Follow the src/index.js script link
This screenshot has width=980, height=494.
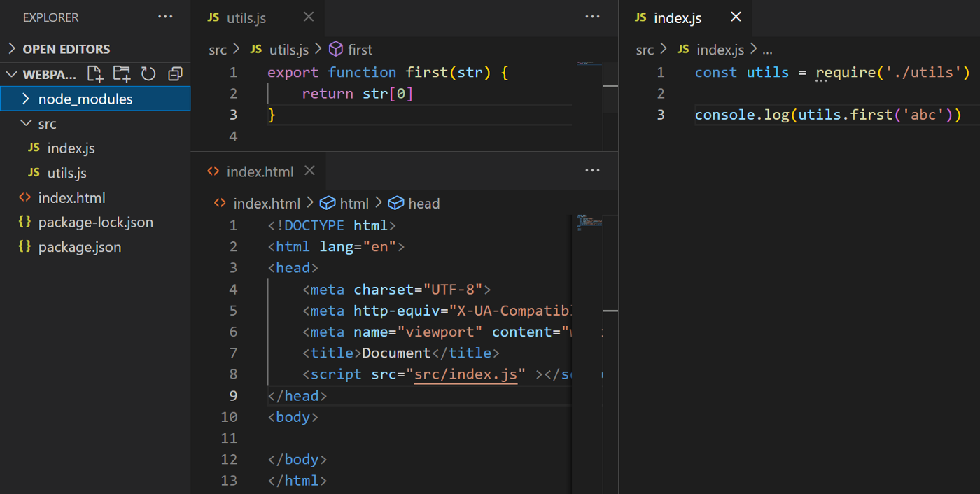465,374
